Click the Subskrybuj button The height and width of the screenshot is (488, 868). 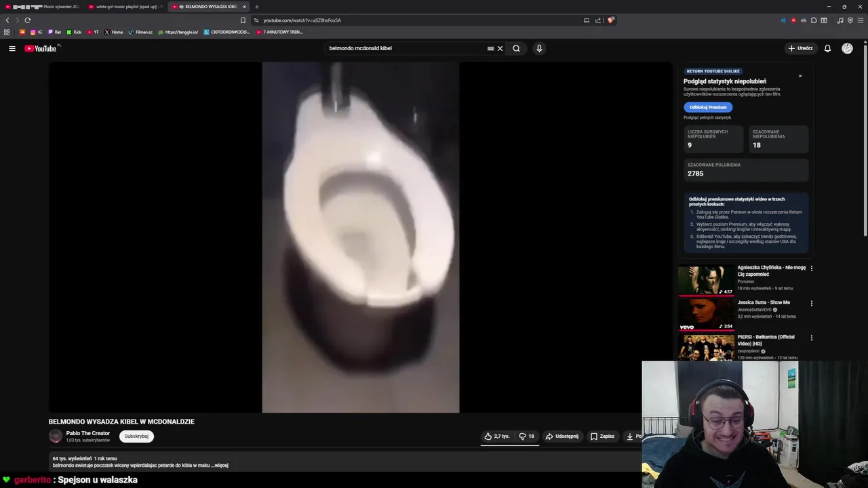[x=136, y=436]
